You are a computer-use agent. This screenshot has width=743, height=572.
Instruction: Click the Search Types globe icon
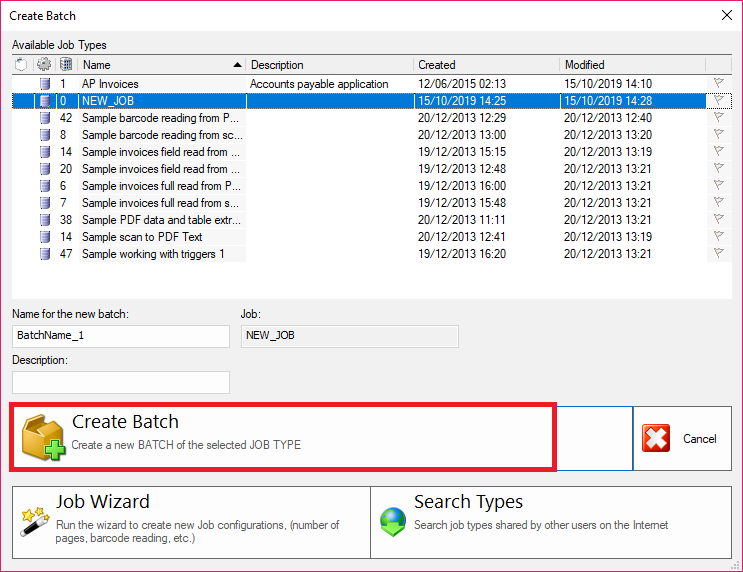pyautogui.click(x=392, y=522)
